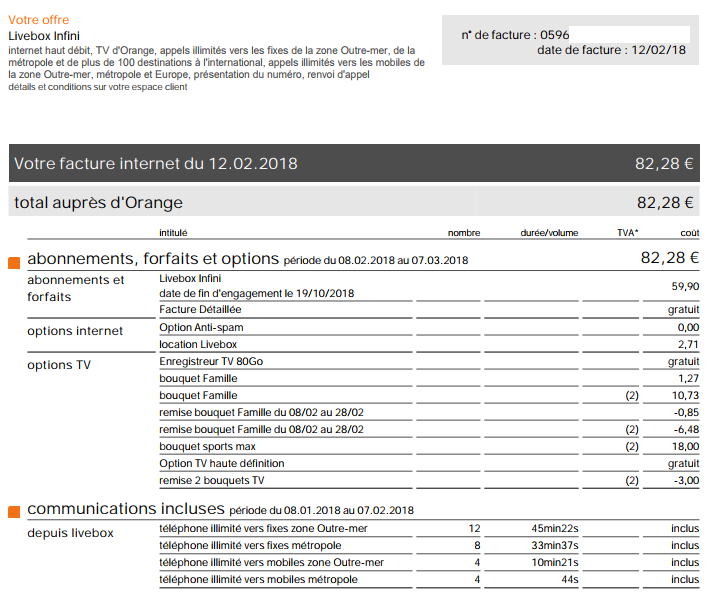
Task: Click the 44s duration value
Action: tap(570, 579)
